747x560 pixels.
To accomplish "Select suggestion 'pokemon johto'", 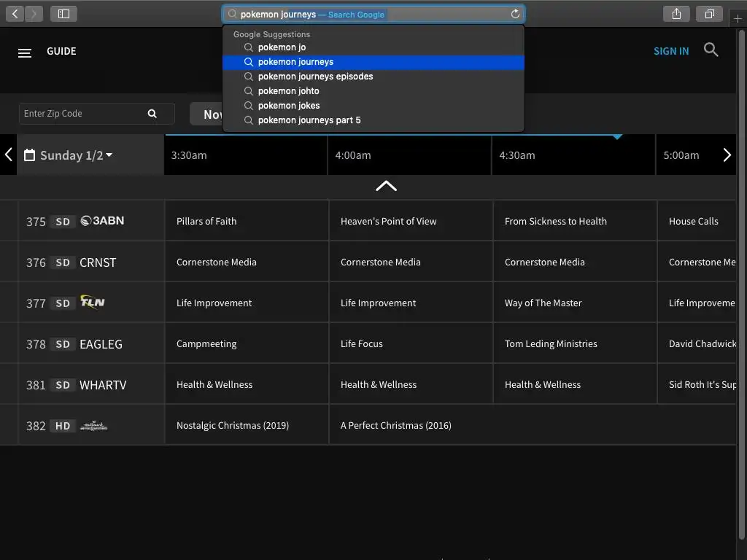I will pyautogui.click(x=373, y=91).
